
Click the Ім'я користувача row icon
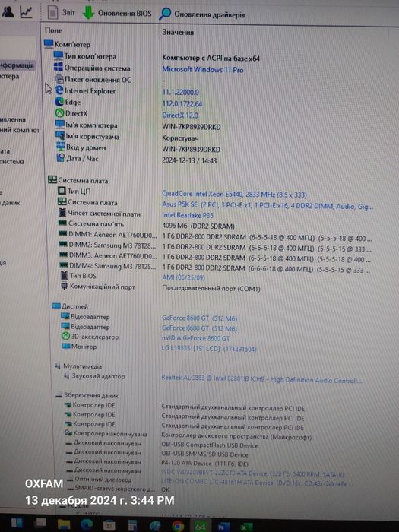(x=60, y=136)
